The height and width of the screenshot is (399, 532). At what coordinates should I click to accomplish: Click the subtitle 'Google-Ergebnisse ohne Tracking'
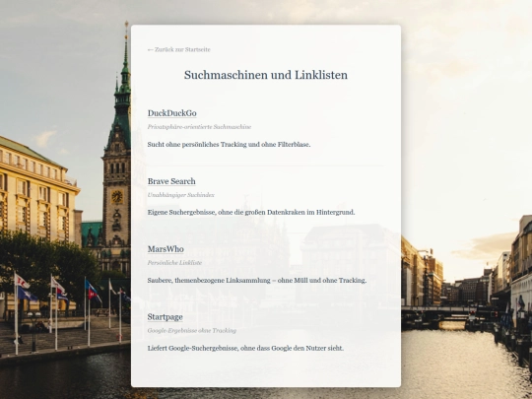[192, 330]
